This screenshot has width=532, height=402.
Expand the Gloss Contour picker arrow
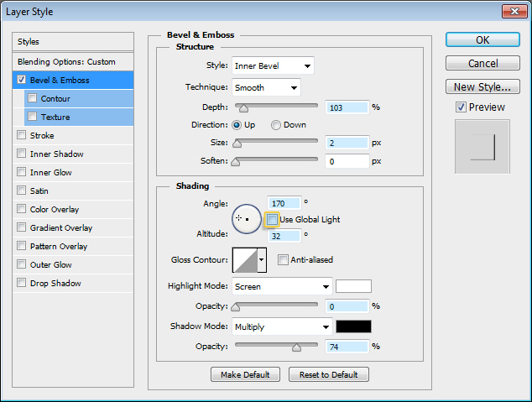(262, 260)
